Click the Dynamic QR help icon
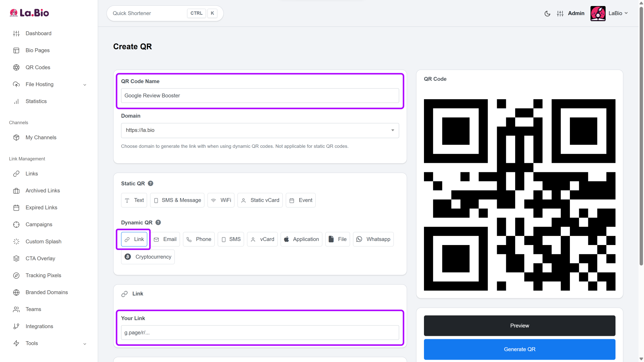Image resolution: width=644 pixels, height=362 pixels. [x=158, y=223]
